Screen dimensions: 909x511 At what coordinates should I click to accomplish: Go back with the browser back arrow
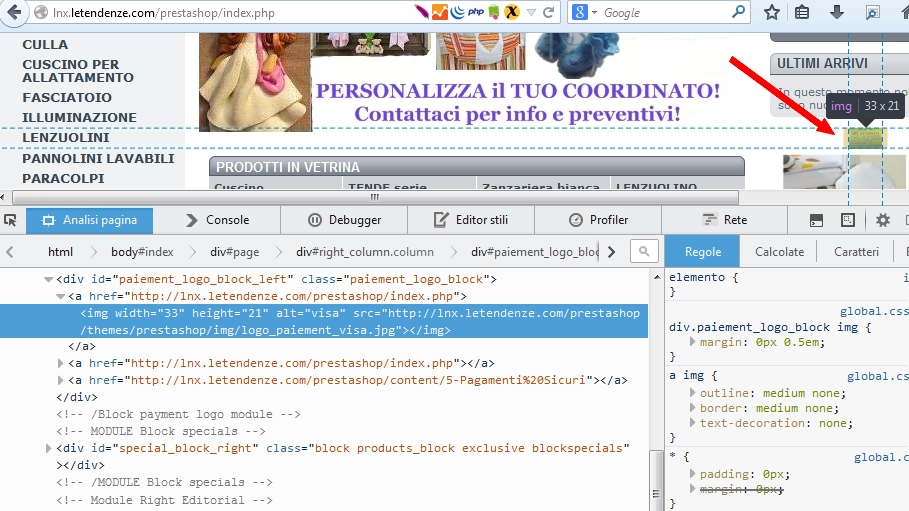coord(14,12)
